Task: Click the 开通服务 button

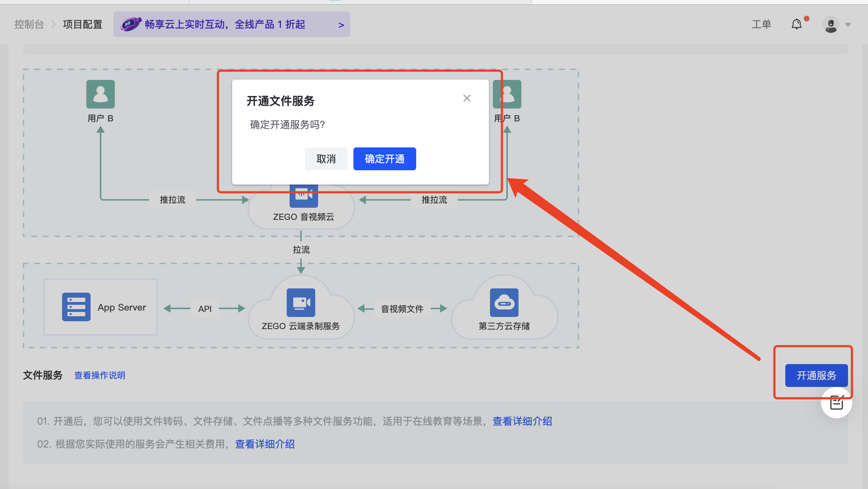Action: tap(816, 375)
